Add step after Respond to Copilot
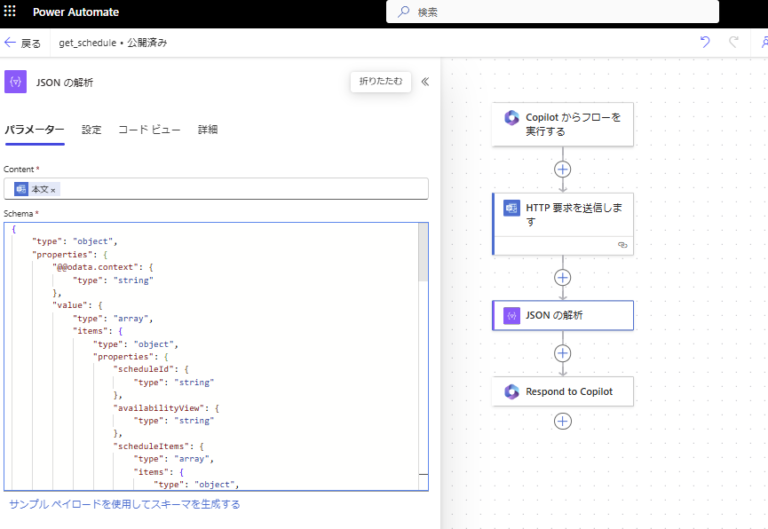768x529 pixels. (563, 421)
